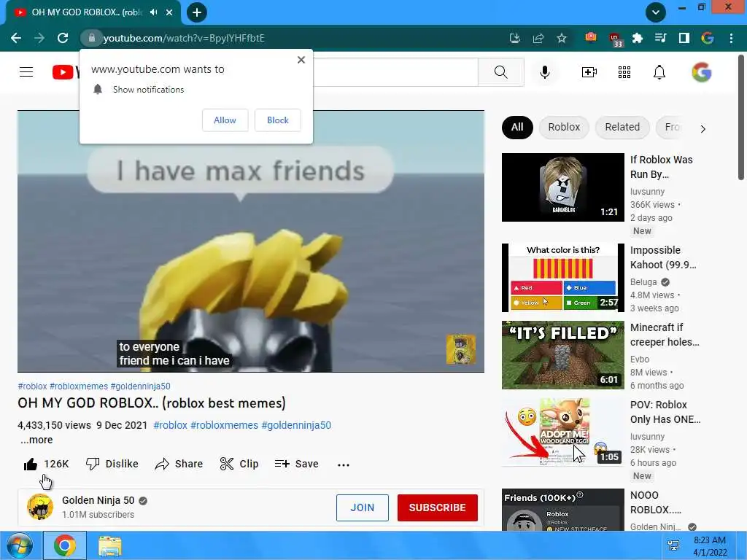This screenshot has height=560, width=747.
Task: Select the Roblox filter chip
Action: (564, 127)
